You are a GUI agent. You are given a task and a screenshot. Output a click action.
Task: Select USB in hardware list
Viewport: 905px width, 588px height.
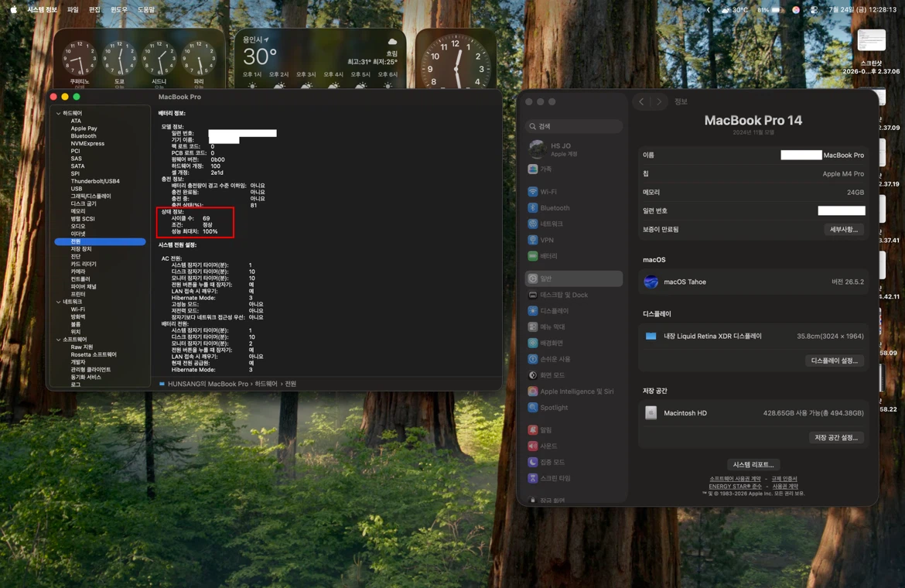coord(76,189)
